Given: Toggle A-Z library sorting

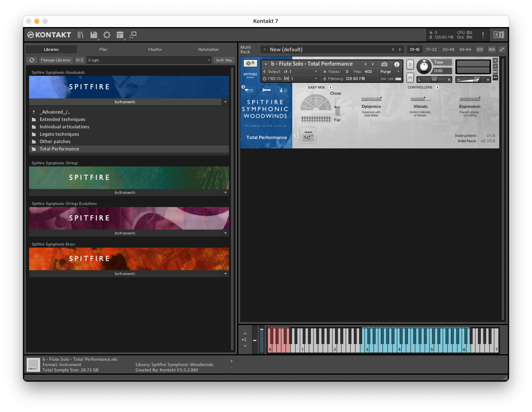Looking at the screenshot, I should click(80, 60).
